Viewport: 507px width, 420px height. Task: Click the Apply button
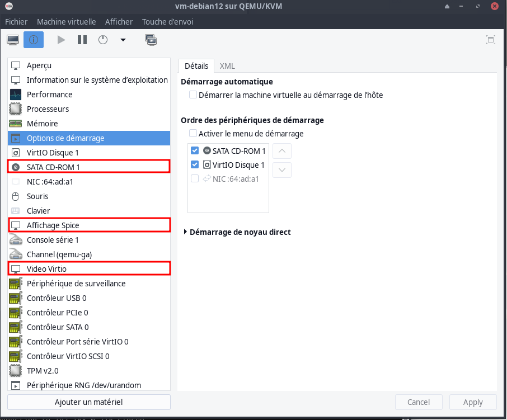tap(473, 402)
